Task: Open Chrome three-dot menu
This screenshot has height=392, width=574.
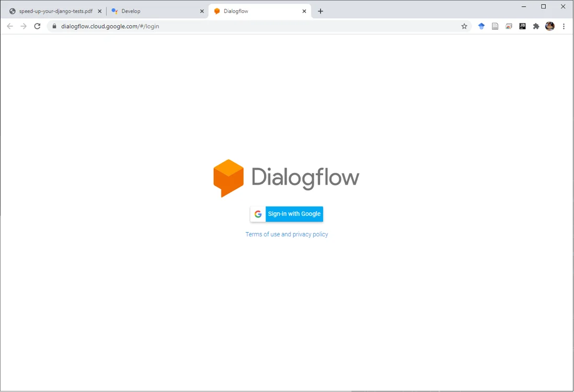Action: (564, 26)
